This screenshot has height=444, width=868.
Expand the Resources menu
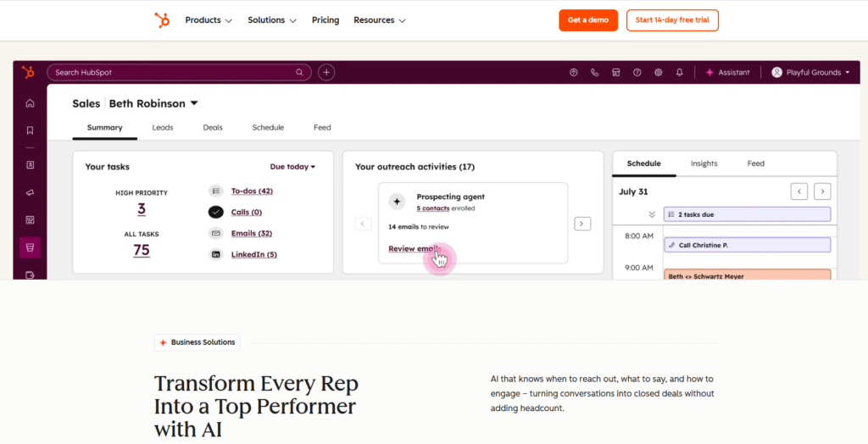click(380, 20)
